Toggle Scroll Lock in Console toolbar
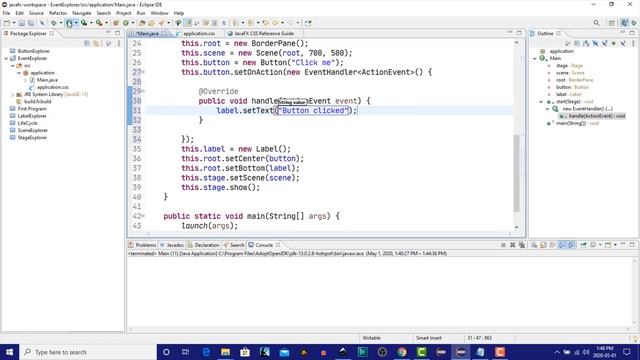This screenshot has width=640, height=360. pyautogui.click(x=543, y=245)
